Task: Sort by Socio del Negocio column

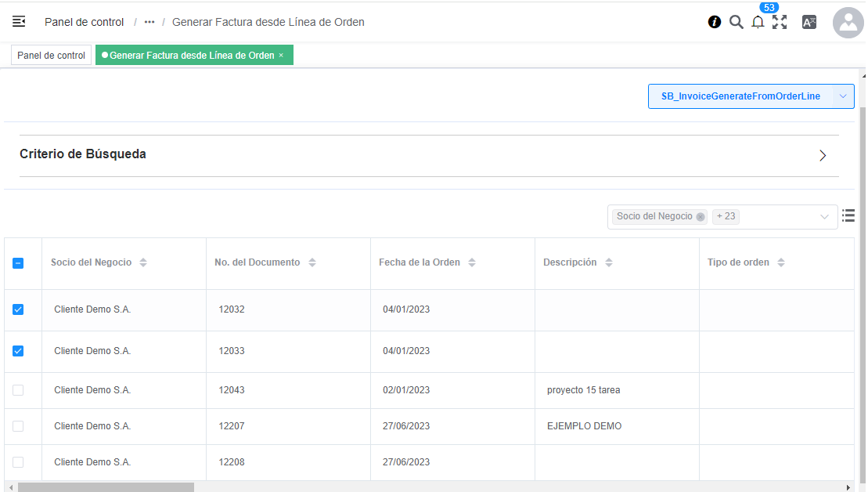Action: tap(143, 263)
